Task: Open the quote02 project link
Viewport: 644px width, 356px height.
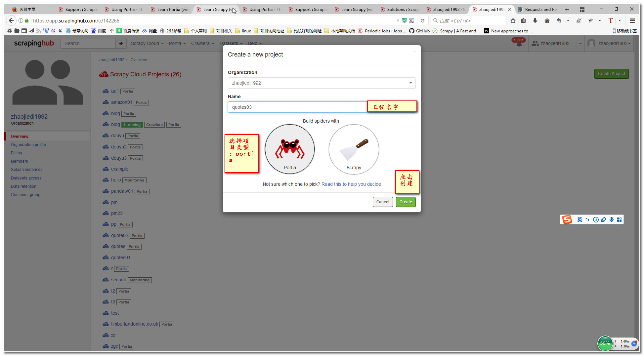Action: (x=120, y=235)
